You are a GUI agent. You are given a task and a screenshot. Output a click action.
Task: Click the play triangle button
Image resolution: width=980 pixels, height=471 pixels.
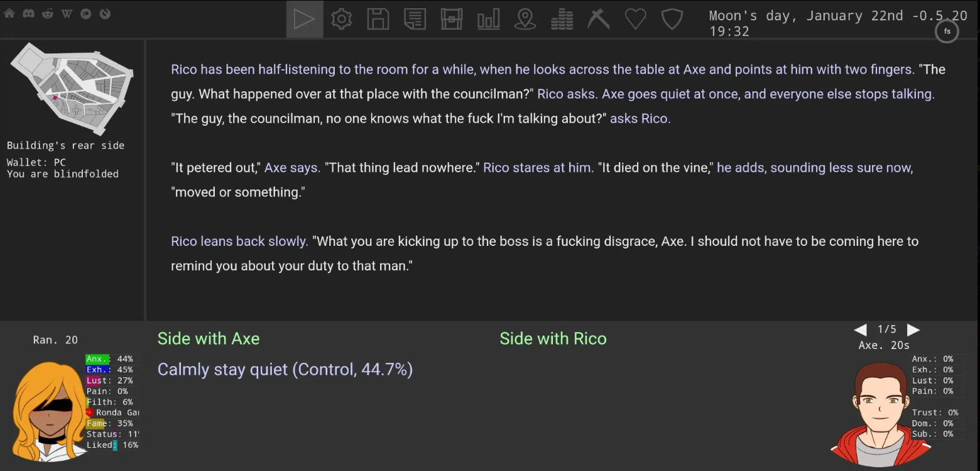pyautogui.click(x=305, y=19)
